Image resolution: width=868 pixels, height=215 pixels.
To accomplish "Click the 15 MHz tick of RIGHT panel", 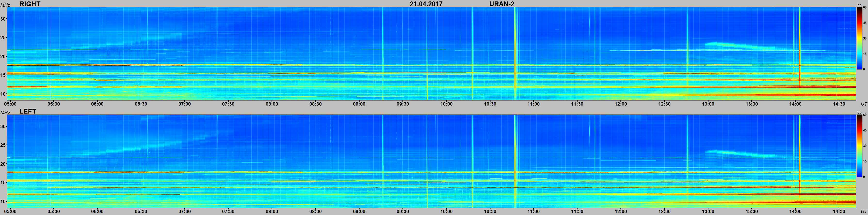I will [3, 75].
